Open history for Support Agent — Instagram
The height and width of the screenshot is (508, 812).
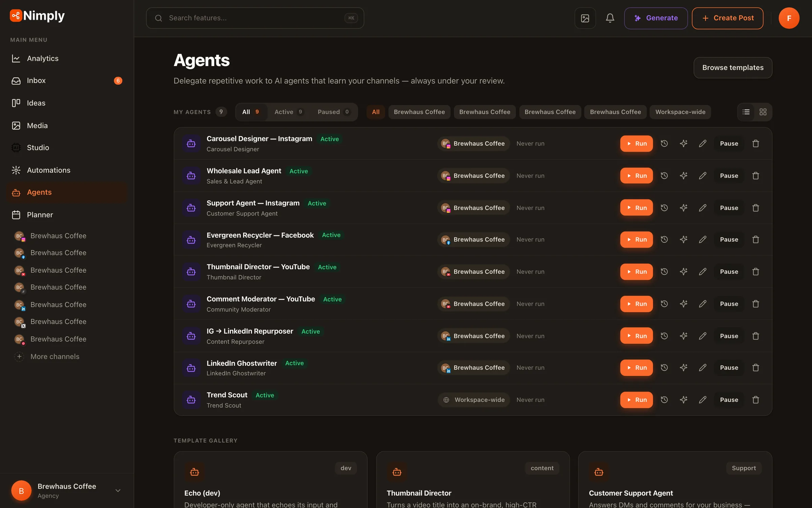click(x=664, y=208)
